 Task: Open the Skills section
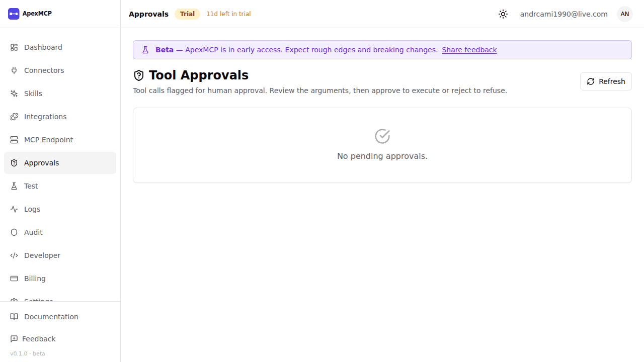60,94
